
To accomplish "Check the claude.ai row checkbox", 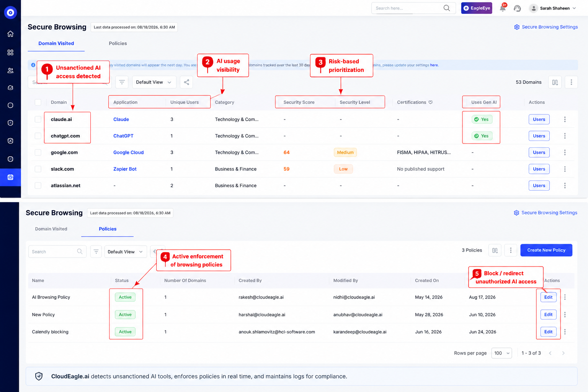I will coord(38,119).
